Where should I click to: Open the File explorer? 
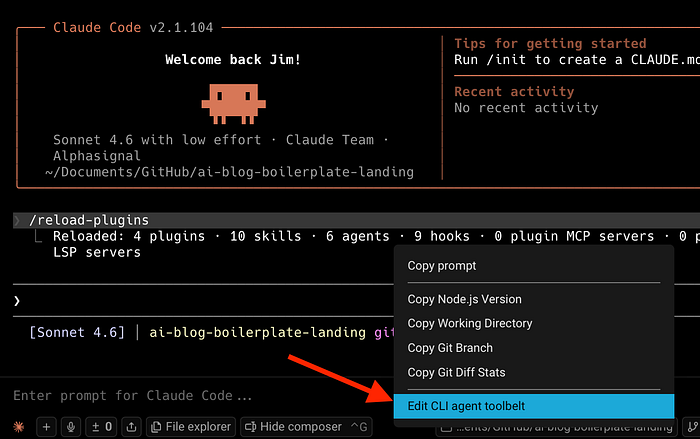[x=191, y=427]
